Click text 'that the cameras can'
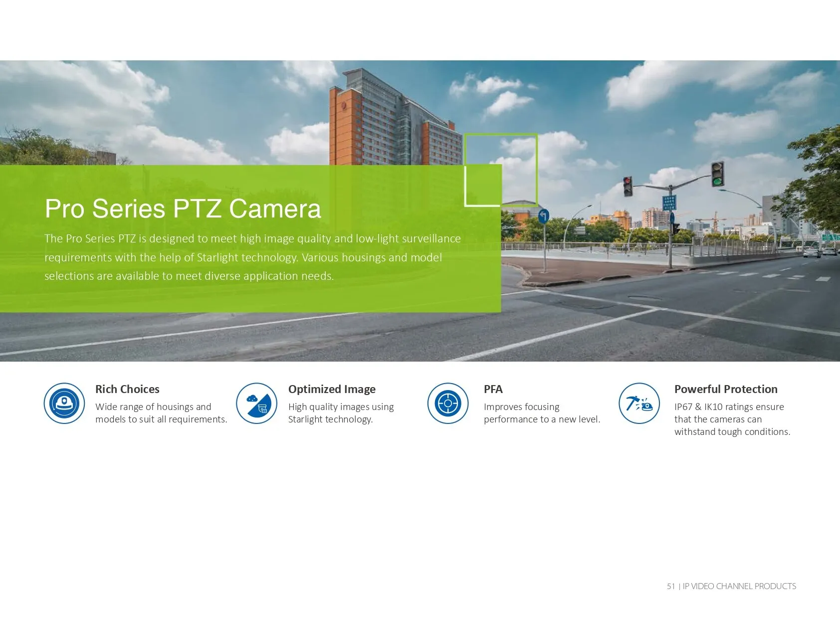 tap(718, 419)
